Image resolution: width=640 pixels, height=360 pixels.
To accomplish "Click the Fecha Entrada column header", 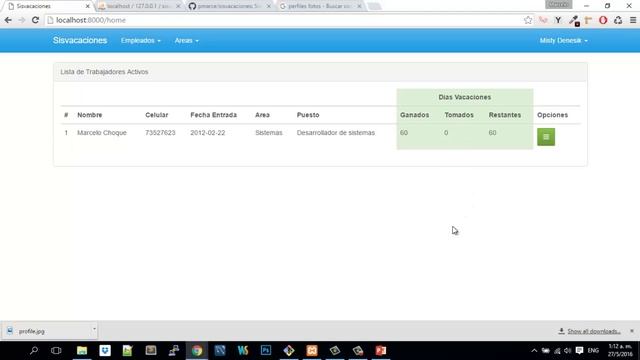I will (x=213, y=115).
